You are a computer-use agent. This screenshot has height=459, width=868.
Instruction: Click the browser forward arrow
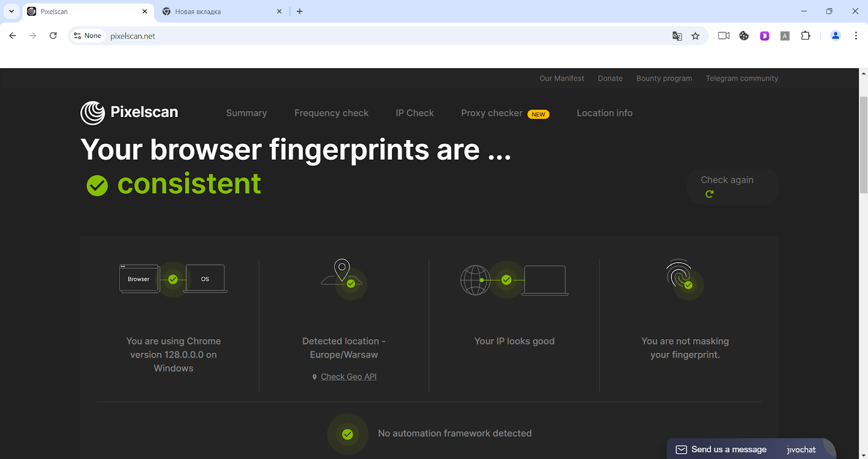33,36
